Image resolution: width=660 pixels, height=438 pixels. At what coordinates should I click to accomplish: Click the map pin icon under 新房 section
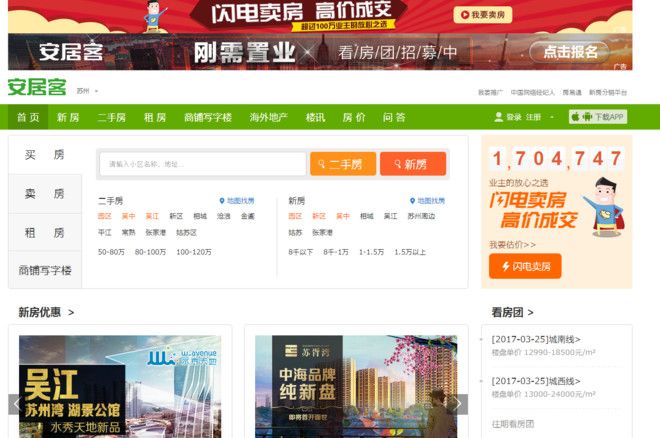coord(412,201)
